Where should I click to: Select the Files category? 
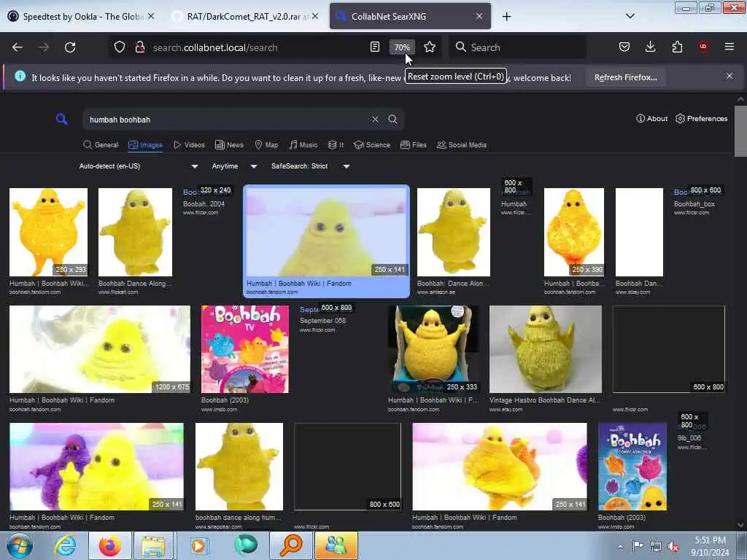coord(414,145)
